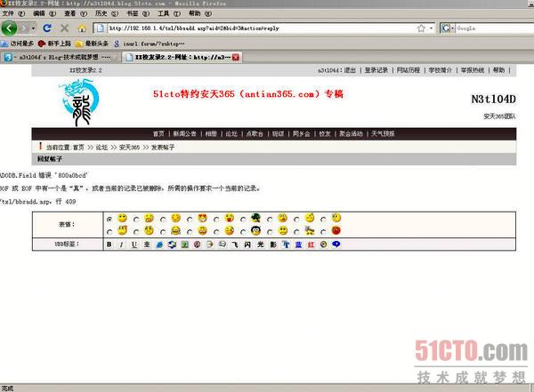This screenshot has width=534, height=392.
Task: Open the 新手上路 bookmark
Action: coord(54,44)
